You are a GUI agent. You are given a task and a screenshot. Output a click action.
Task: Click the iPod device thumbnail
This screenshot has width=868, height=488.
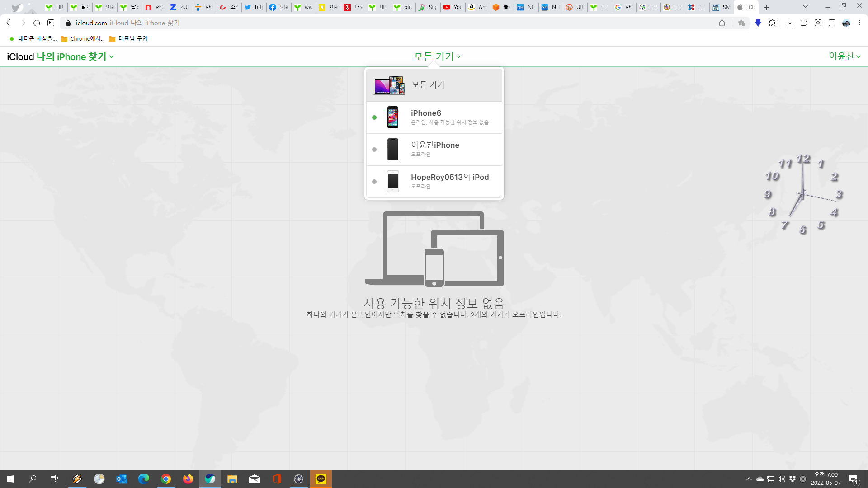[x=393, y=182]
